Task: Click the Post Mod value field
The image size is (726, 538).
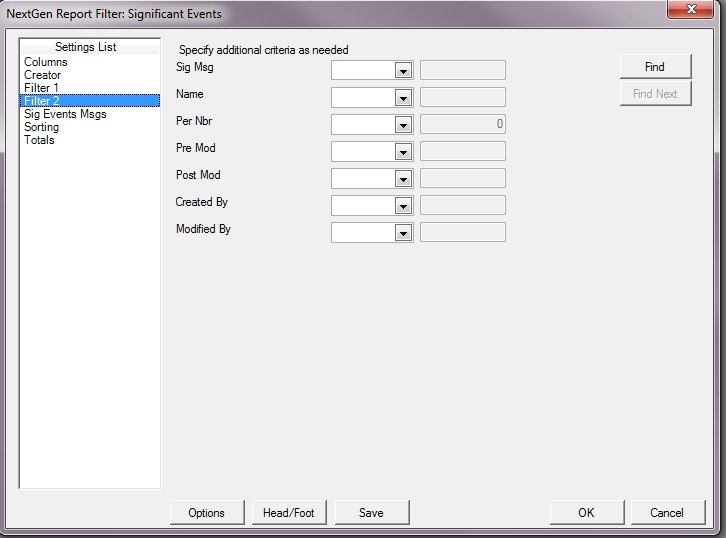Action: tap(463, 178)
